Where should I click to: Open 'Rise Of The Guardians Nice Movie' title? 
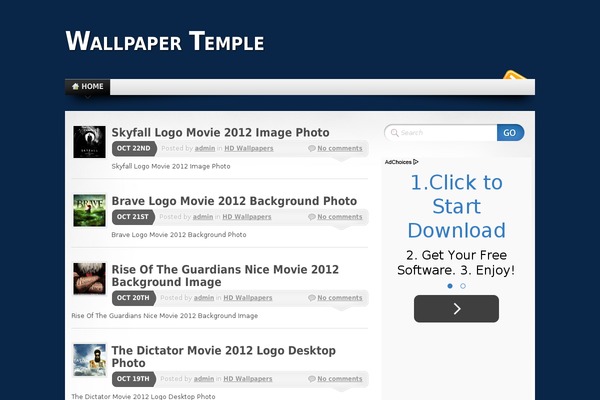pos(225,276)
